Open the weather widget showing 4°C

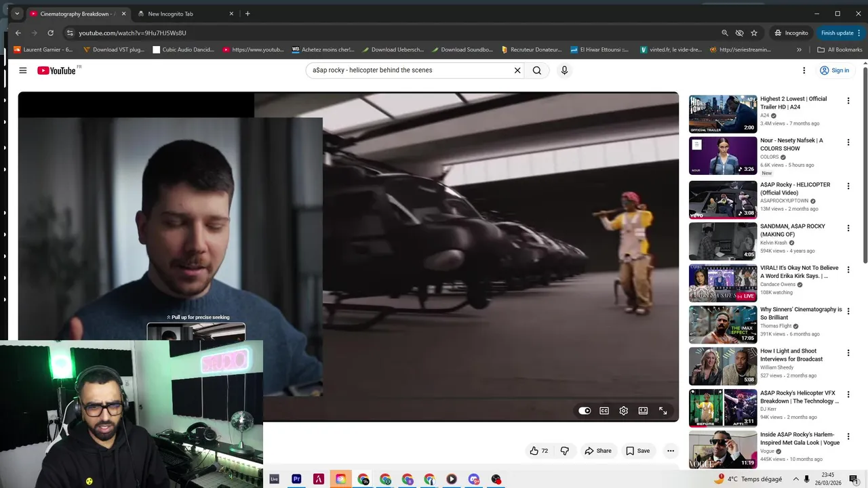[x=747, y=479]
